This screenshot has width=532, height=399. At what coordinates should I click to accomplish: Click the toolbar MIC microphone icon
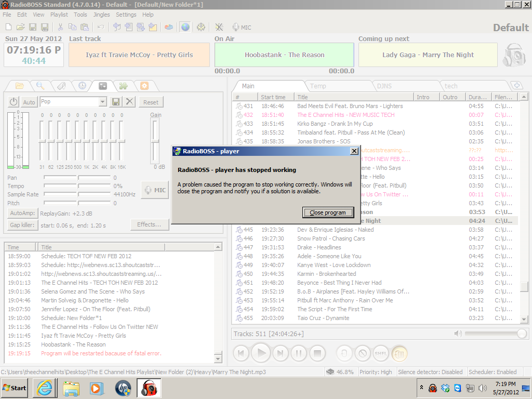click(x=242, y=28)
